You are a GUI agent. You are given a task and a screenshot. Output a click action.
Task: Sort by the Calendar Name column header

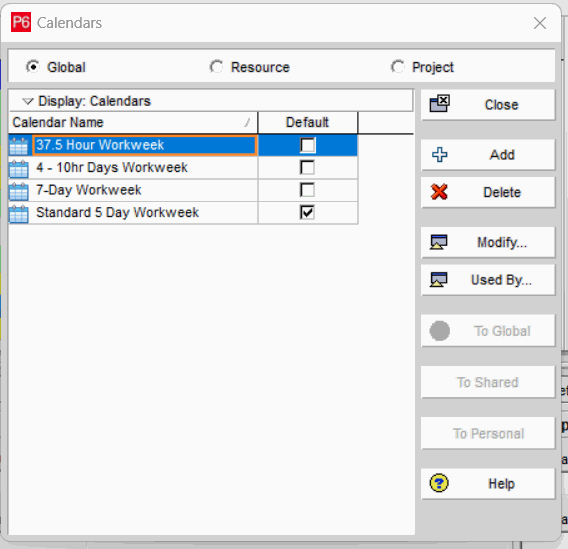pyautogui.click(x=133, y=123)
